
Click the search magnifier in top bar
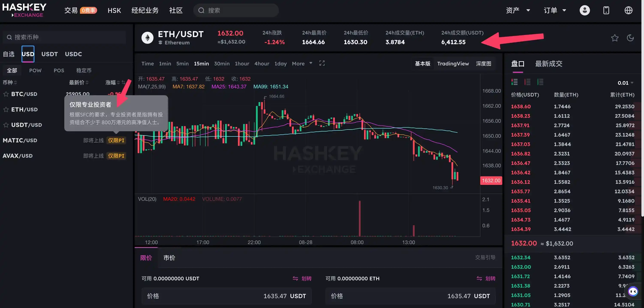(201, 10)
